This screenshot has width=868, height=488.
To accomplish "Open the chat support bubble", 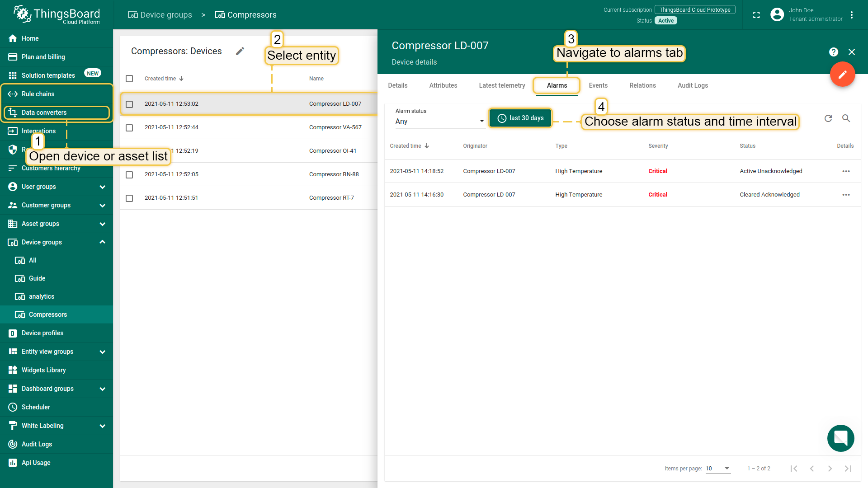I will tap(841, 438).
